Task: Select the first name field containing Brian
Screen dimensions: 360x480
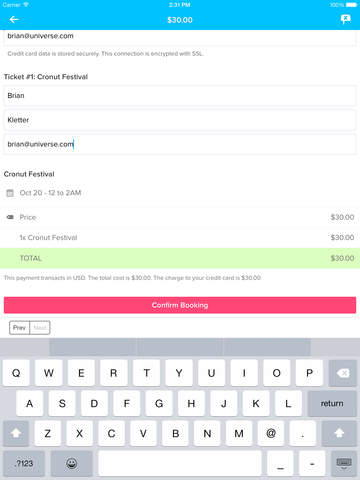Action: (180, 96)
